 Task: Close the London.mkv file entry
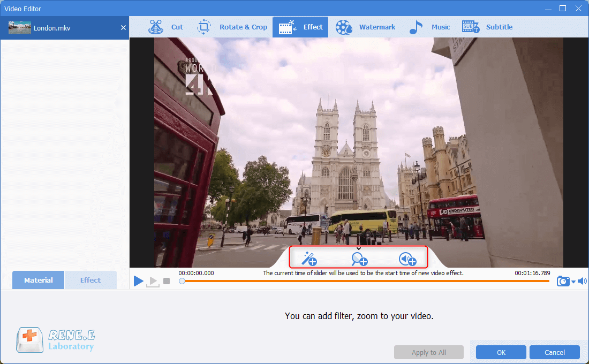tap(123, 27)
